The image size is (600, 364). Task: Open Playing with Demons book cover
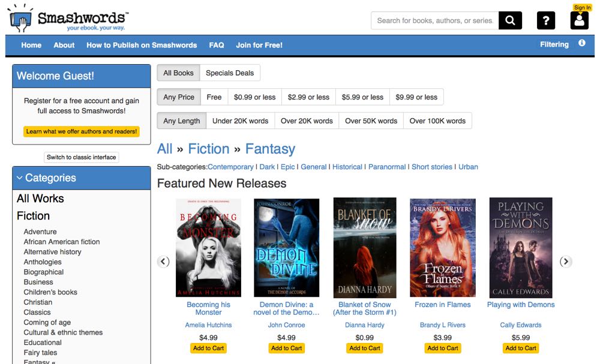(521, 248)
